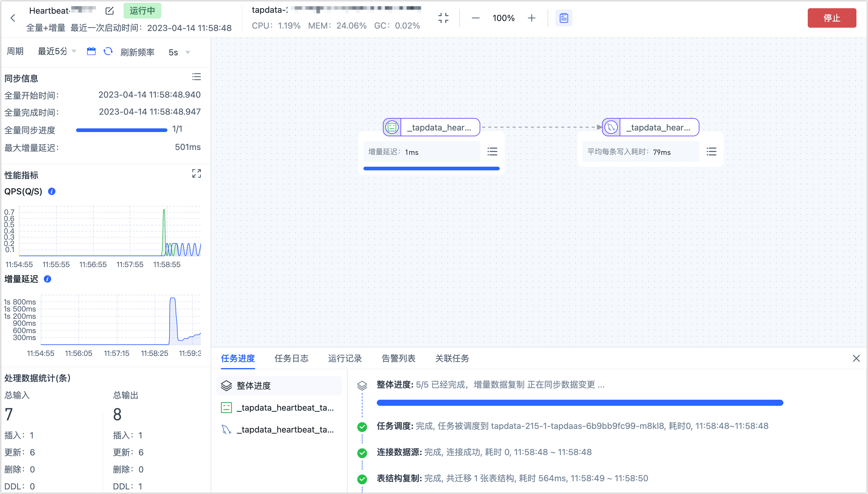
Task: Open the calendar date picker icon
Action: [91, 51]
